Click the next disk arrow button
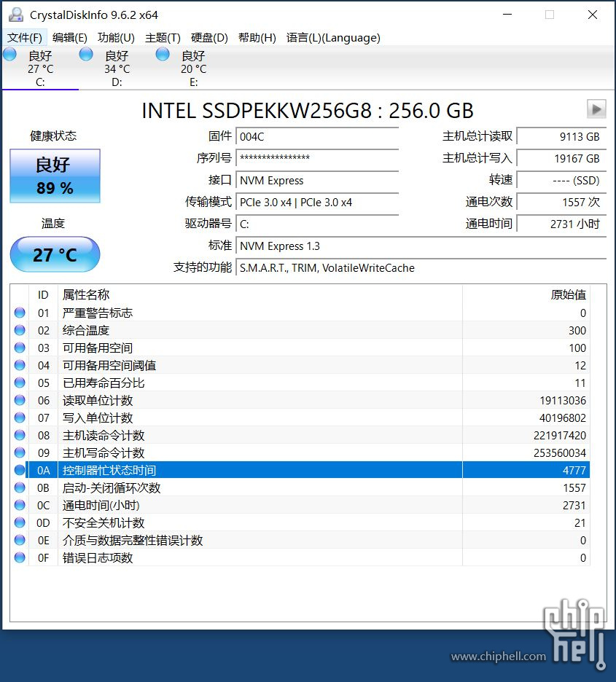This screenshot has height=682, width=616. pos(596,109)
